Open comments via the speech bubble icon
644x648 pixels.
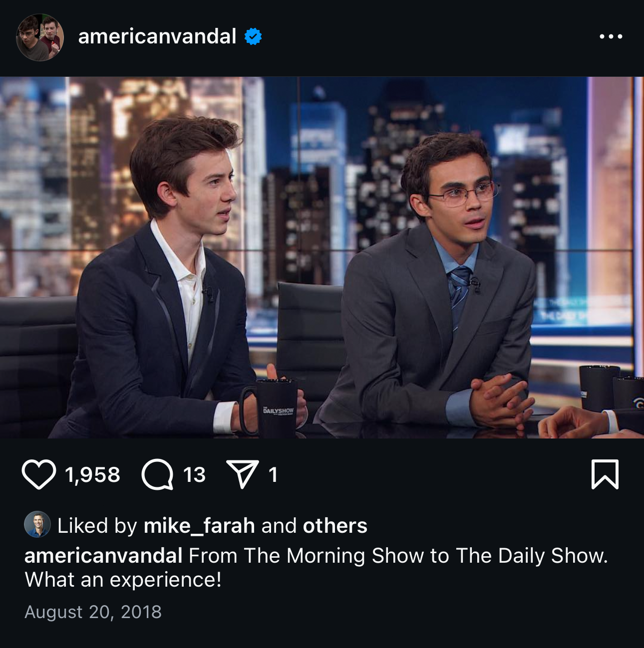[157, 474]
